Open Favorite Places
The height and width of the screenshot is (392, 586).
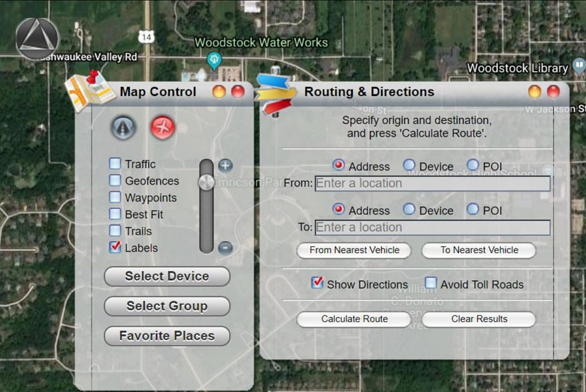(x=167, y=336)
